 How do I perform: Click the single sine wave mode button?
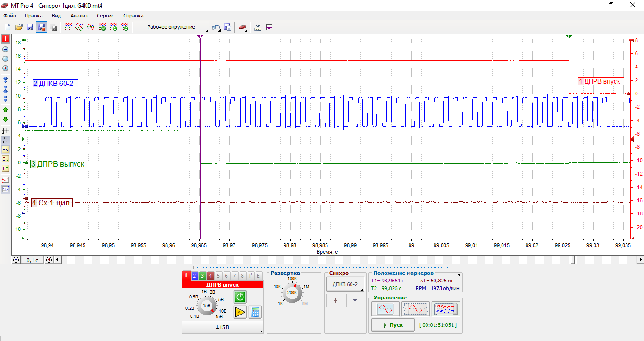(x=385, y=309)
